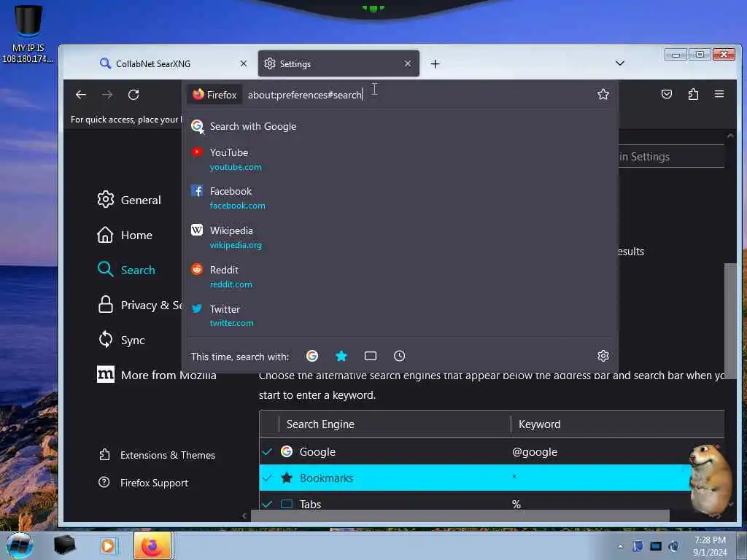Toggle Bookmarks shortcut checkmark
The image size is (747, 560).
coord(267,478)
